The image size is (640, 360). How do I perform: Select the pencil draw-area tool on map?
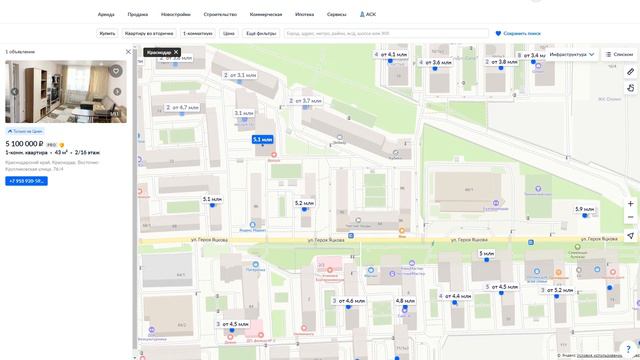tap(631, 72)
